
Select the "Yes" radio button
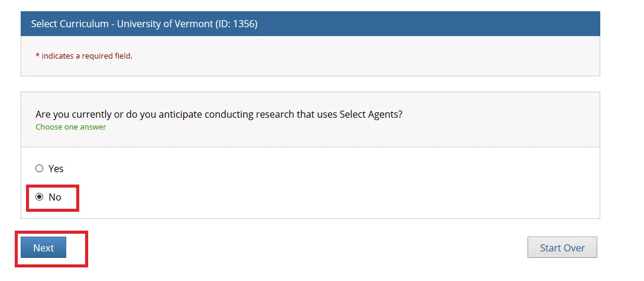tap(40, 169)
